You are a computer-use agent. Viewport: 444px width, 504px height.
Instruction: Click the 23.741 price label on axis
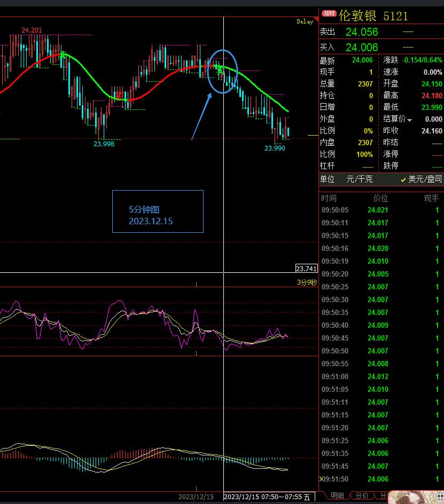306,269
